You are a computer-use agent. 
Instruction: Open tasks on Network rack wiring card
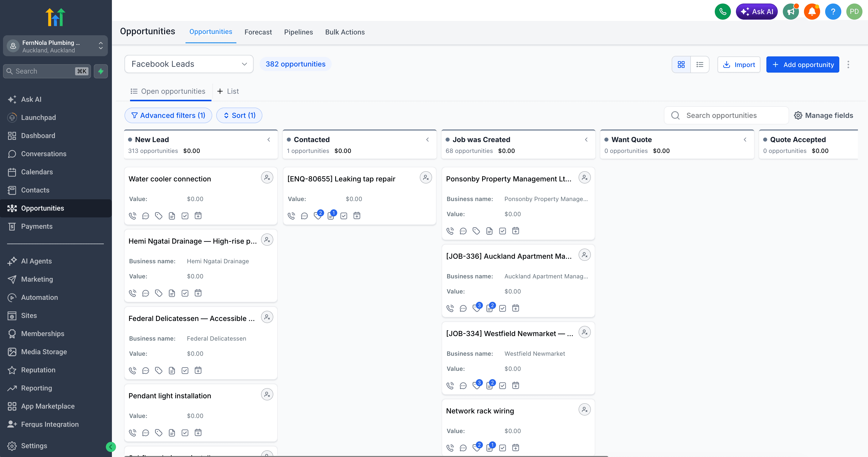(502, 448)
